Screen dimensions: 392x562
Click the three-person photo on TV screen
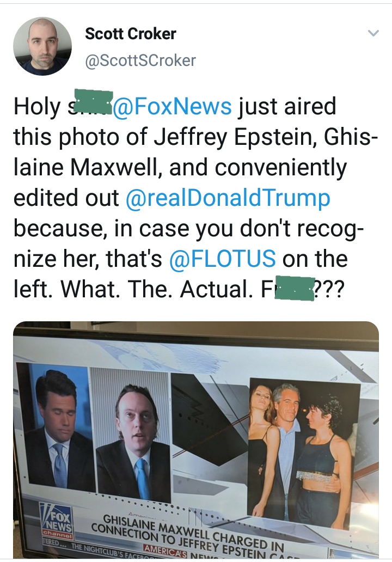coord(303,447)
